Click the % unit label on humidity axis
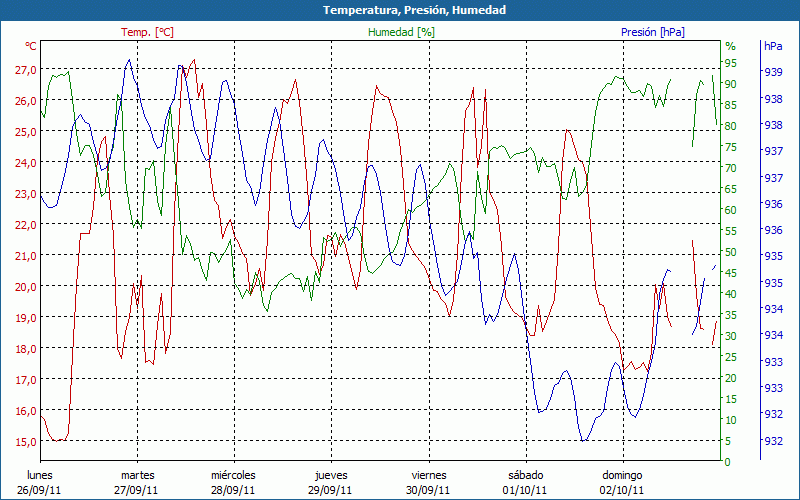 click(x=730, y=46)
